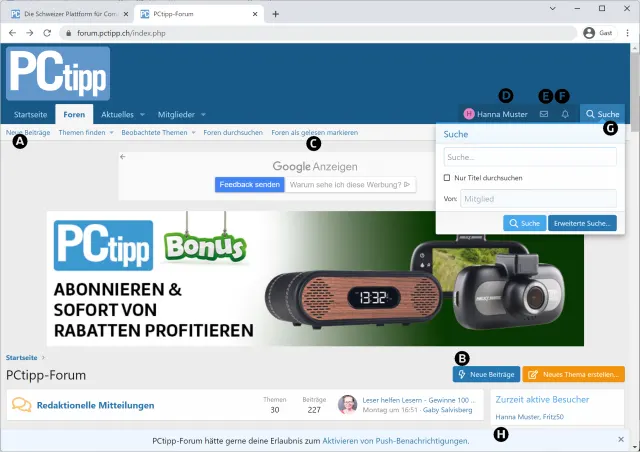Click Startseite breadcrumb link
640x452 pixels.
[x=21, y=358]
